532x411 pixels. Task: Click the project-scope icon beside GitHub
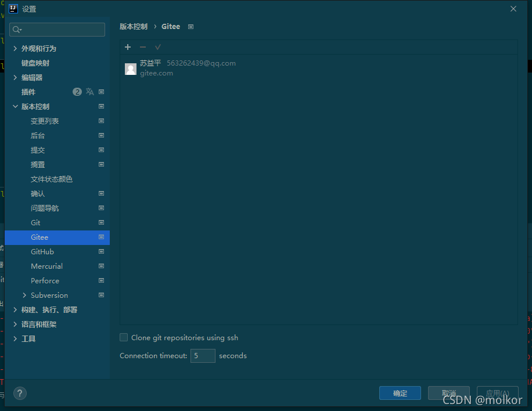(x=101, y=251)
